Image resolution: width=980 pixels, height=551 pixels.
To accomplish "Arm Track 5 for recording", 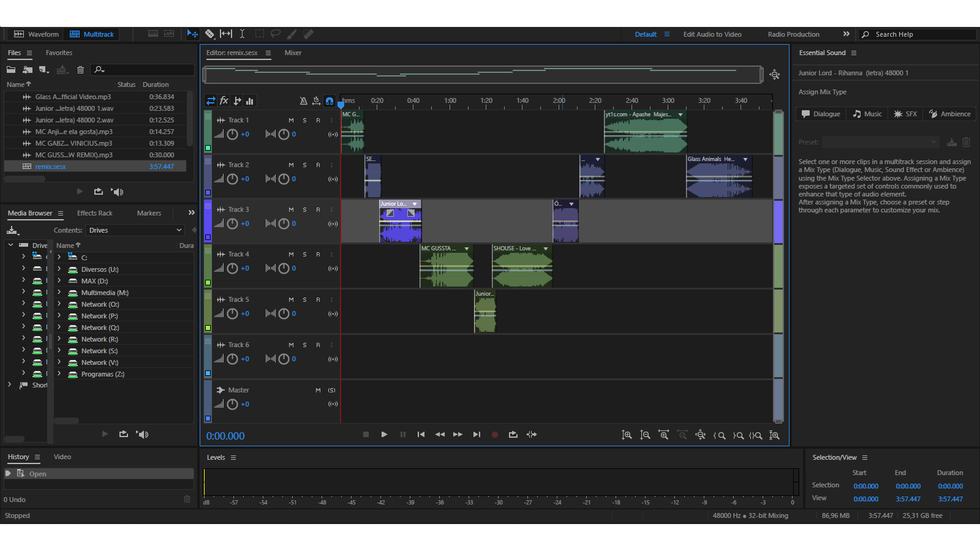I will [x=318, y=300].
